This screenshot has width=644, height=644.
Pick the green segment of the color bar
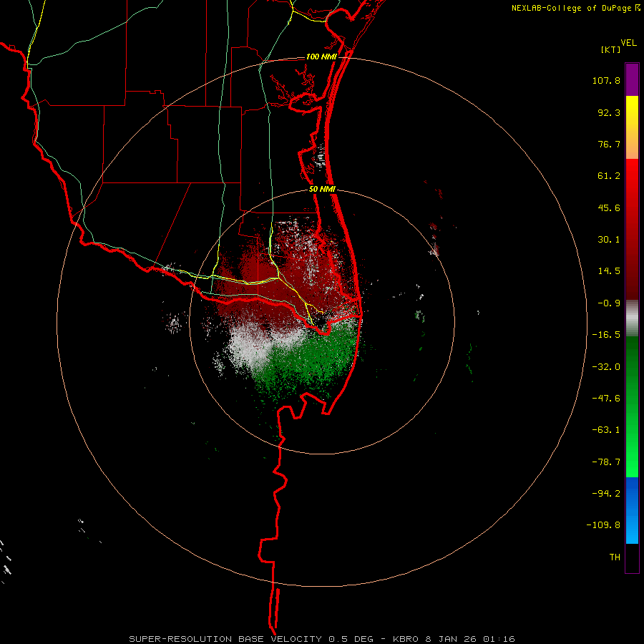click(x=632, y=406)
